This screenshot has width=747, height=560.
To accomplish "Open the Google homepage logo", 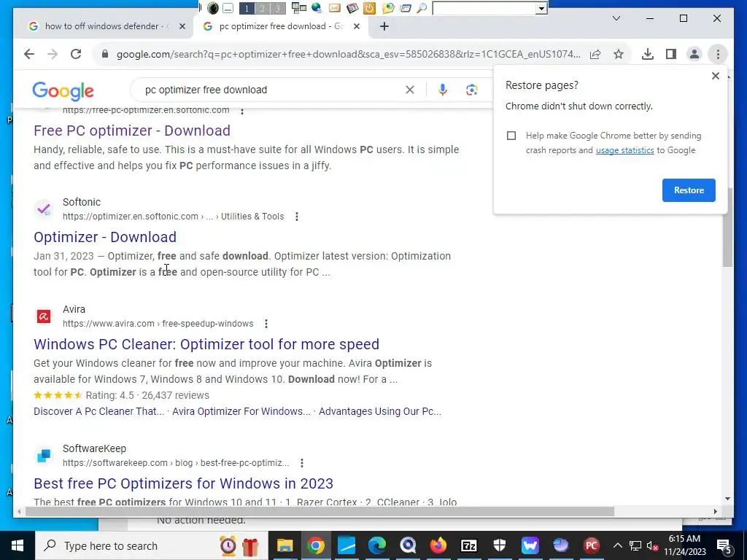I will point(63,91).
